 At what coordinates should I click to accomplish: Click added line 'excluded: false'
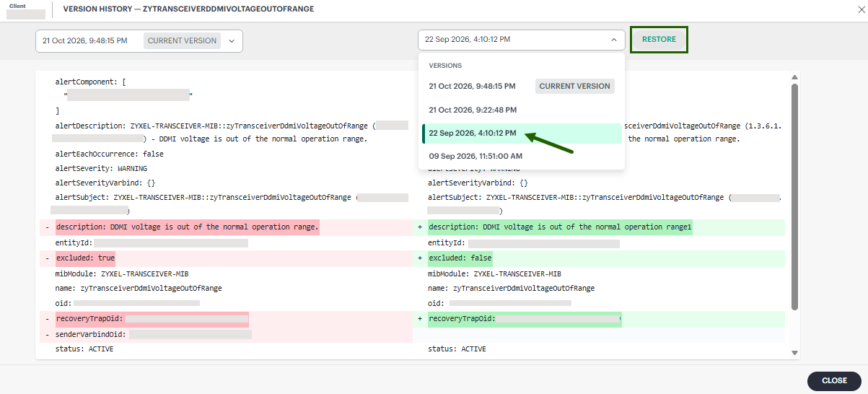pos(460,258)
